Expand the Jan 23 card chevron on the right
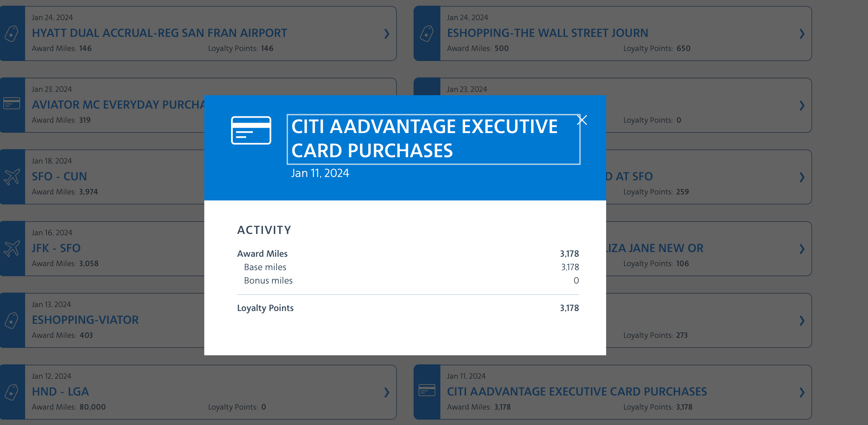 tap(802, 106)
